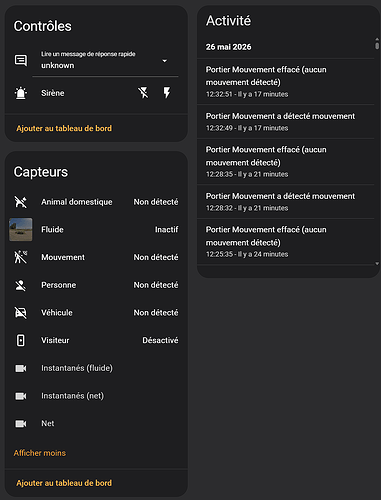Collapse sensors with Afficher moins

click(40, 453)
